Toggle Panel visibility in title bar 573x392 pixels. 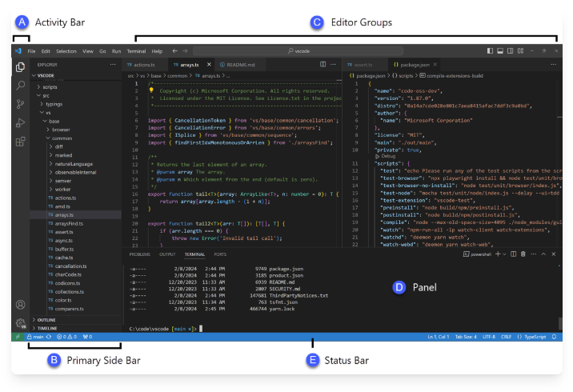(500, 50)
